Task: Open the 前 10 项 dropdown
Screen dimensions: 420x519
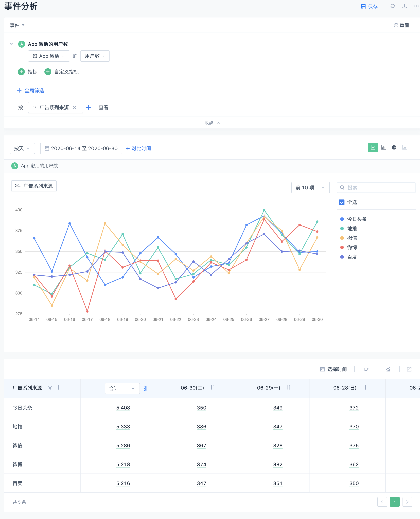Action: 310,188
